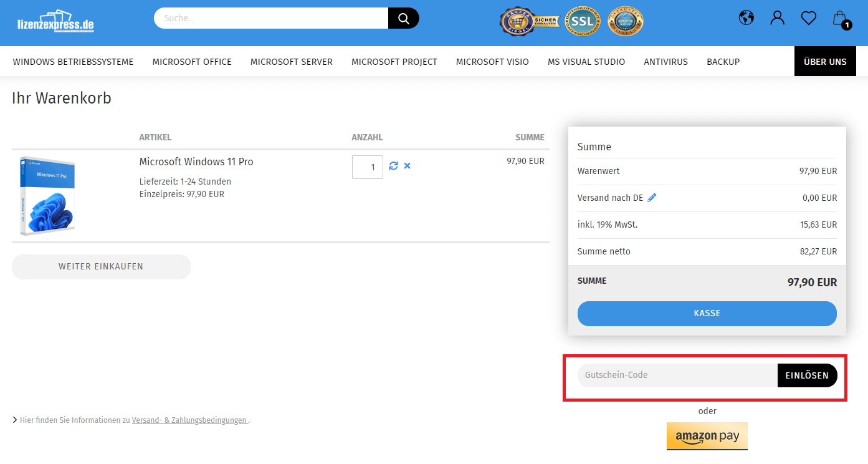Viewport: 868px width, 464px height.
Task: Open Backup menu
Action: (x=723, y=62)
